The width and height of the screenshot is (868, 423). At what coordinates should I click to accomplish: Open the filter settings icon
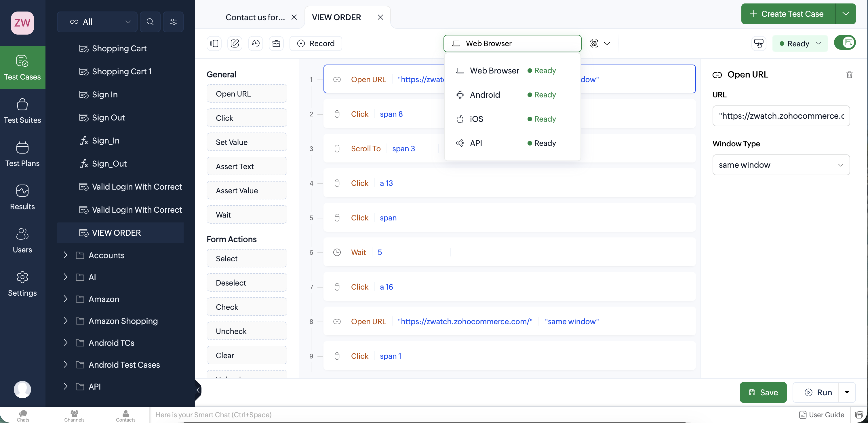[x=173, y=22]
